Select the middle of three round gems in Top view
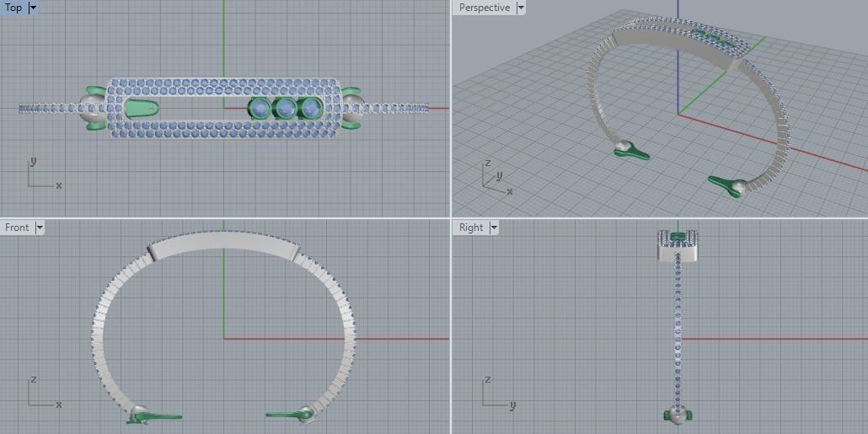The width and height of the screenshot is (868, 434). click(286, 109)
